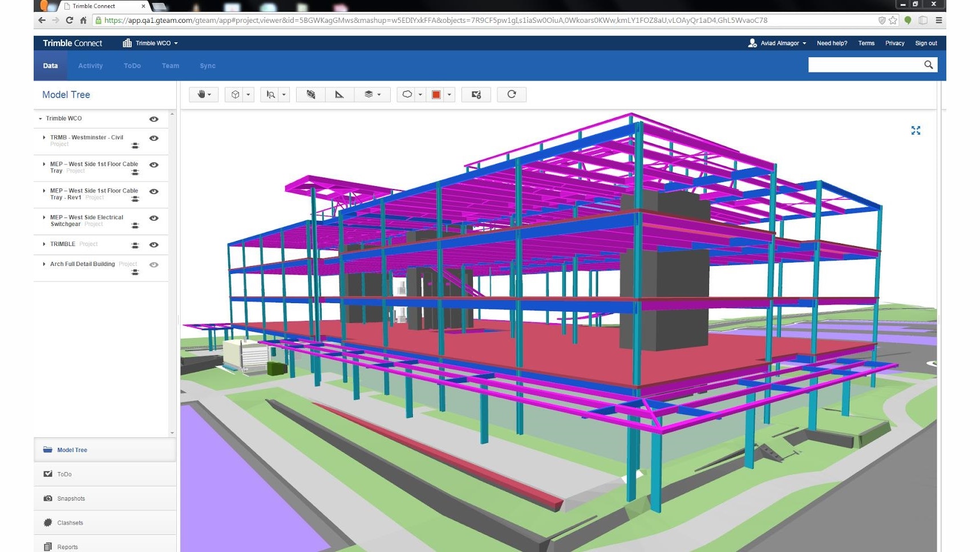The width and height of the screenshot is (980, 552).
Task: Switch to the Activity tab
Action: point(90,66)
